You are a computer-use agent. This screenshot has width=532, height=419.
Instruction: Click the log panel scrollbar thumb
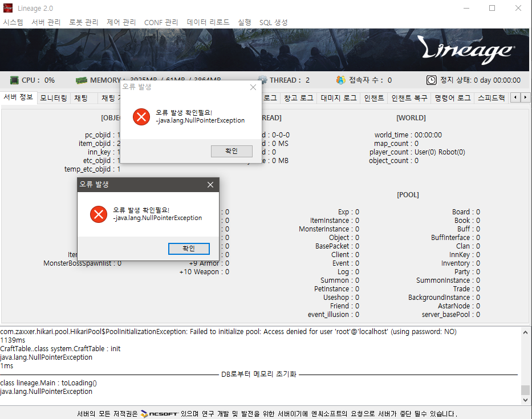tap(525, 390)
